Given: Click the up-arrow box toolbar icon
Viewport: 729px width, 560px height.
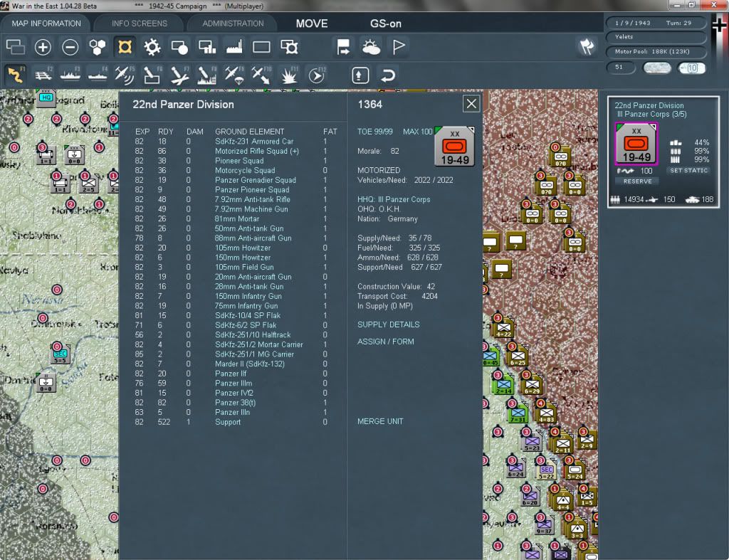Looking at the screenshot, I should (360, 75).
